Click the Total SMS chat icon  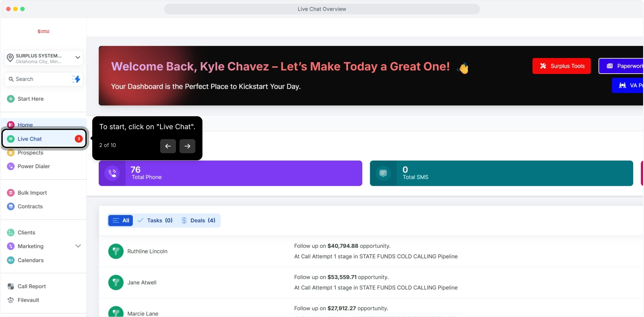pos(383,173)
